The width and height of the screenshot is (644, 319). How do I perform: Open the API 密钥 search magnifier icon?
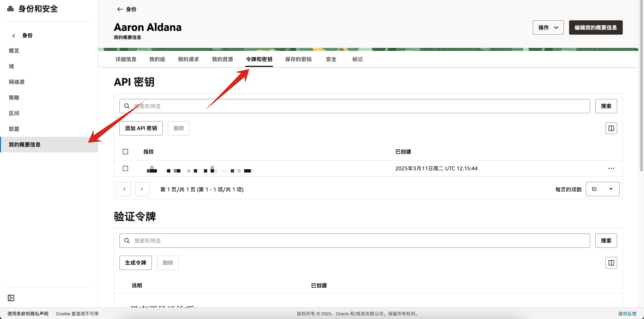coord(127,106)
